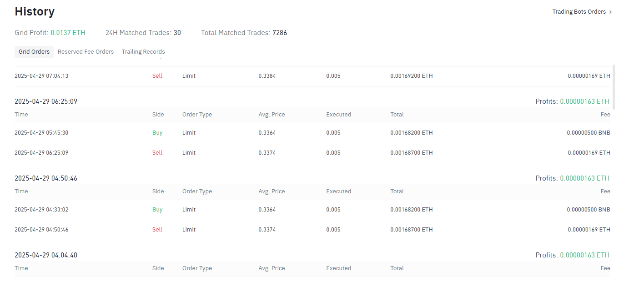
Task: Open the Trailing Records tab
Action: pos(143,52)
